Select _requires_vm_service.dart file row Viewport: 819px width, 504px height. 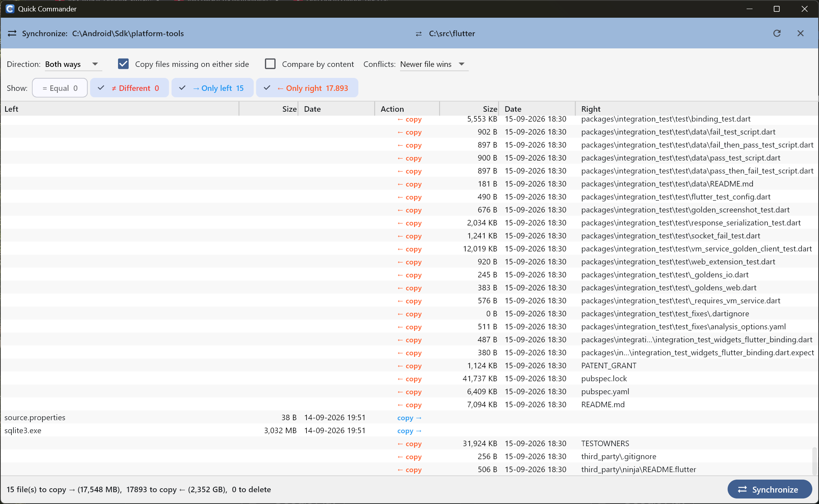point(409,301)
